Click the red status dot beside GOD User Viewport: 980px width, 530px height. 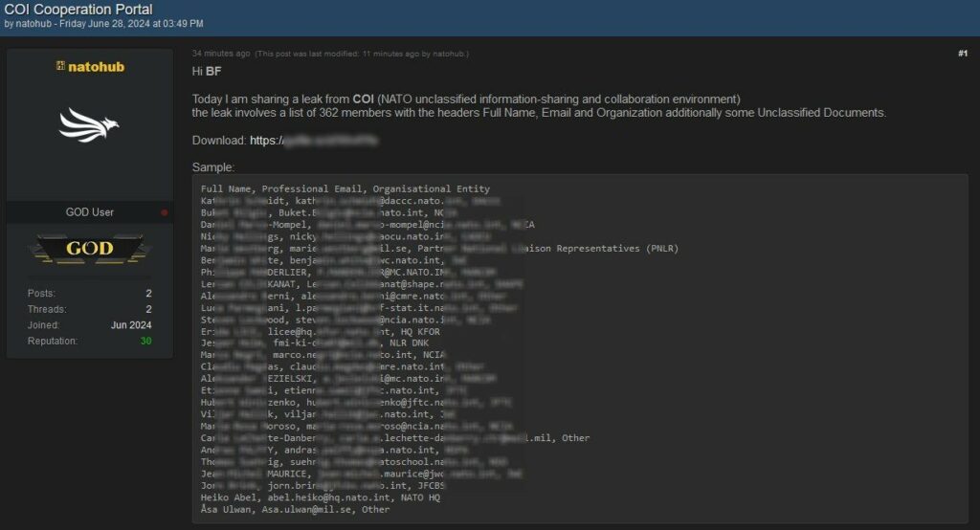pyautogui.click(x=164, y=212)
